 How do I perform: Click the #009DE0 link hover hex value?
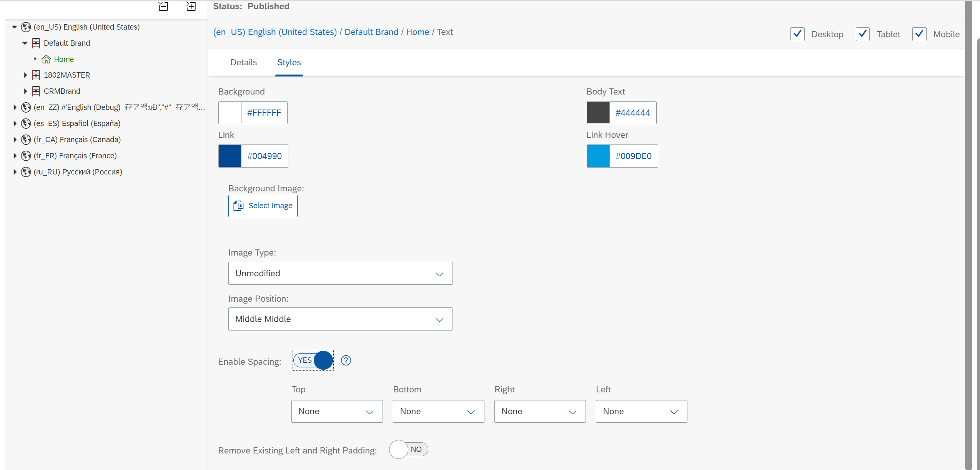(634, 156)
